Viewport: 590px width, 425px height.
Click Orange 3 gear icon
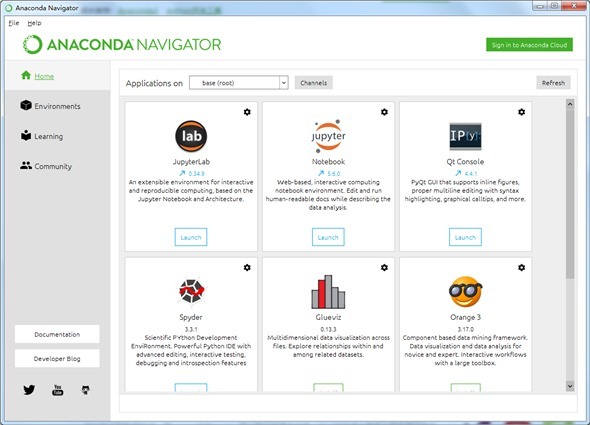pos(522,267)
